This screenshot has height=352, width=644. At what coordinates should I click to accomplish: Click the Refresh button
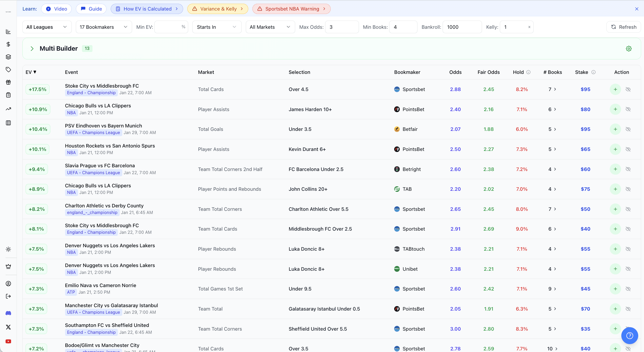(x=623, y=27)
